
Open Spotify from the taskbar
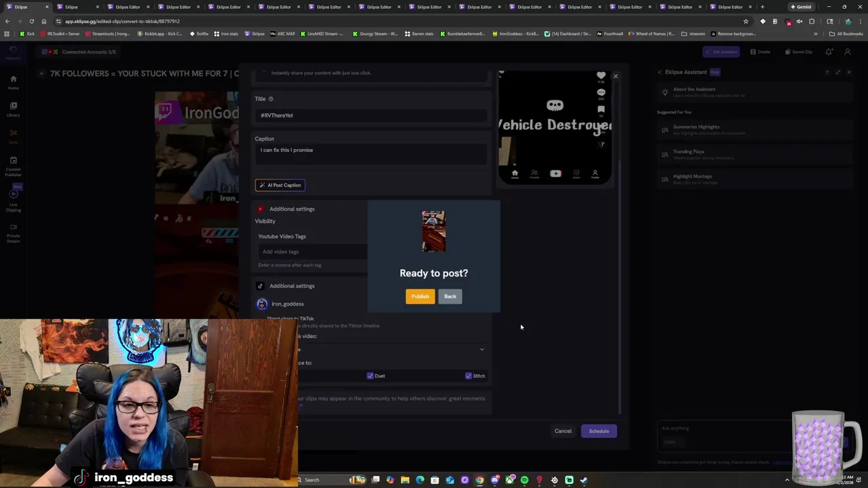pyautogui.click(x=524, y=480)
